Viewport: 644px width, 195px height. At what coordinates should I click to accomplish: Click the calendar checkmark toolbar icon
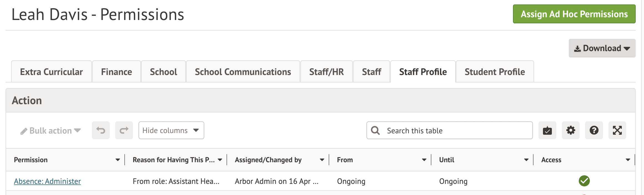click(x=547, y=130)
